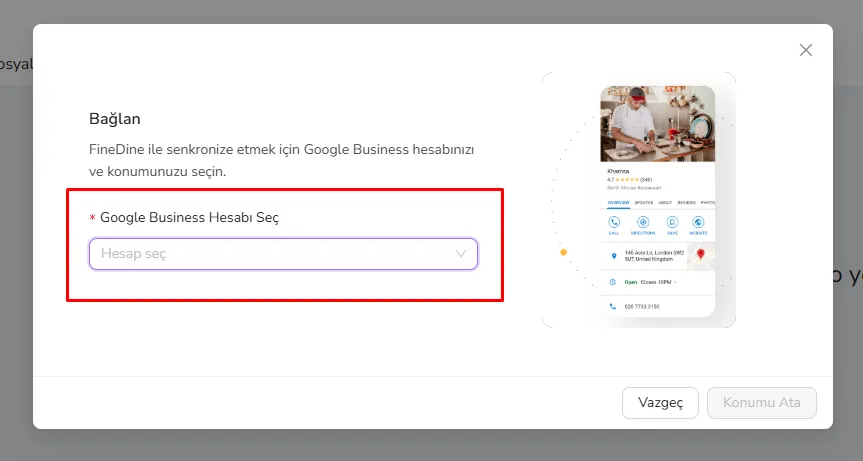This screenshot has height=461, width=863.
Task: Click the Bağlan heading text
Action: 114,119
